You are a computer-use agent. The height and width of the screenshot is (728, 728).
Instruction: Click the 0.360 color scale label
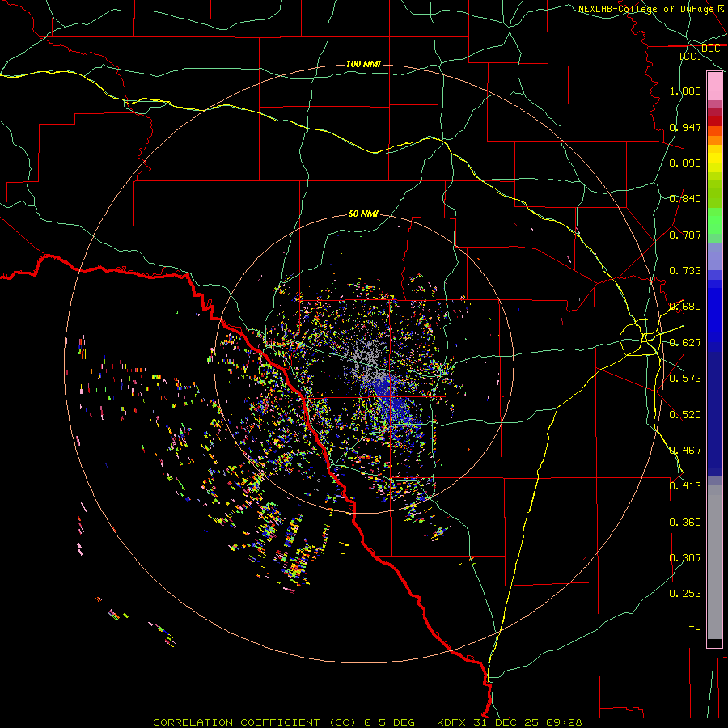coord(685,523)
